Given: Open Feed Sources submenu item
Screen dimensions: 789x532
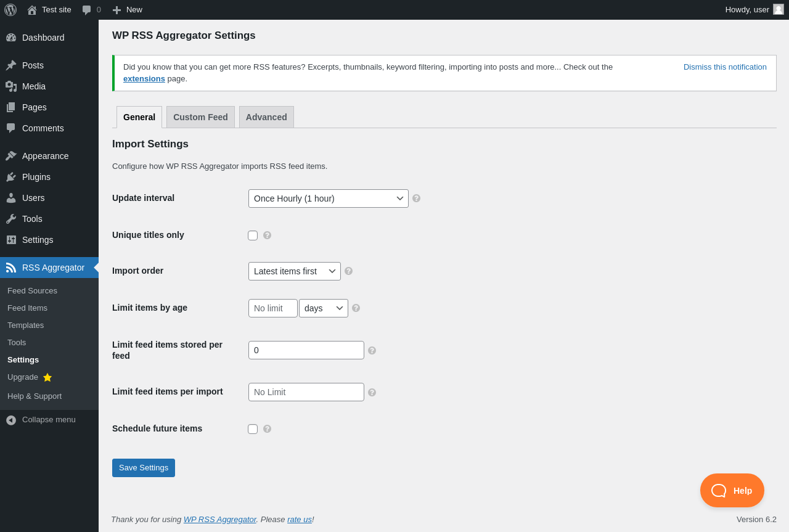Looking at the screenshot, I should point(32,291).
